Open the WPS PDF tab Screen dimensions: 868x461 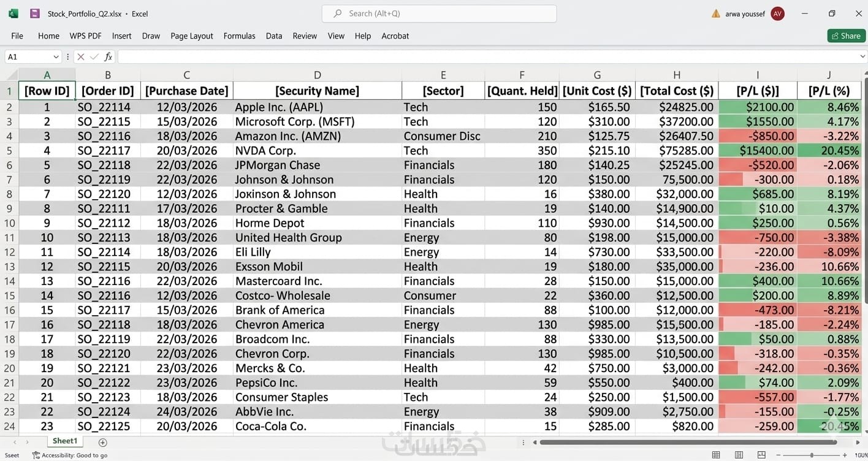click(x=85, y=36)
